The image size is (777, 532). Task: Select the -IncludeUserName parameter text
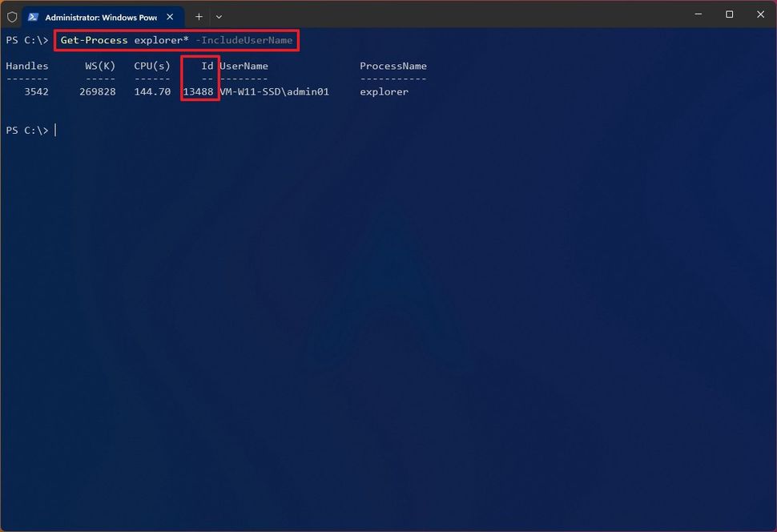tap(246, 39)
